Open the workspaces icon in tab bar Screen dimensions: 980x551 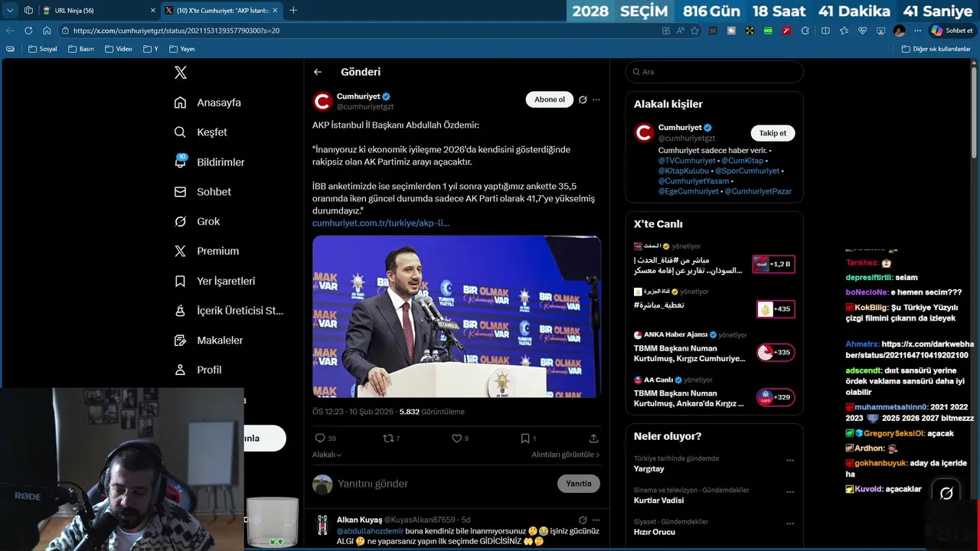tap(28, 11)
